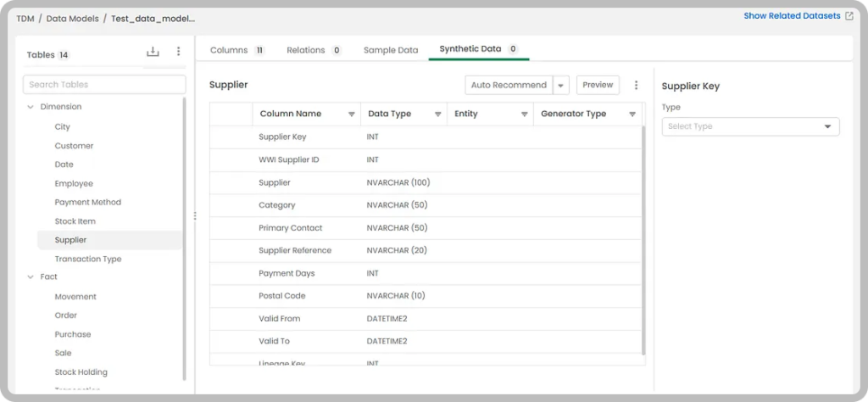
Task: Click the Preview button
Action: [598, 86]
